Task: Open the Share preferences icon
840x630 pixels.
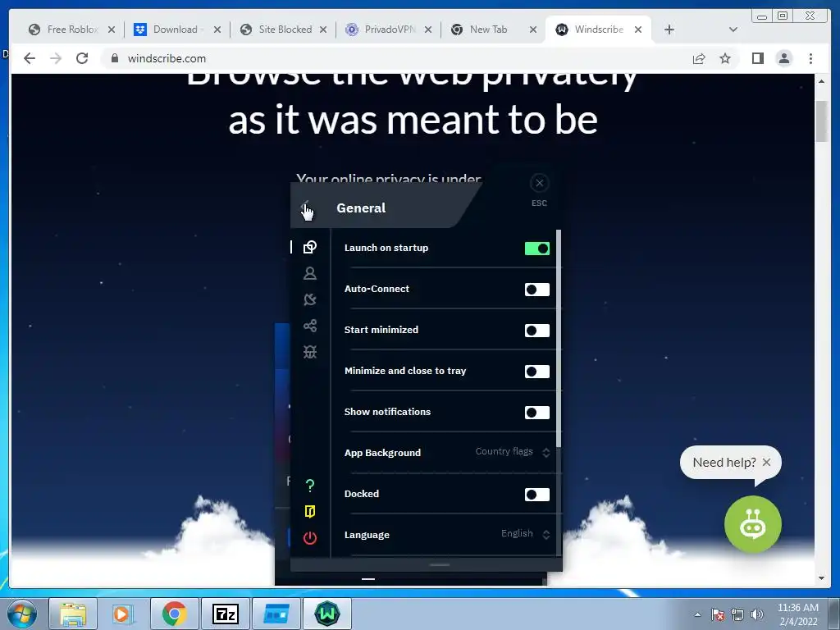Action: (x=309, y=326)
